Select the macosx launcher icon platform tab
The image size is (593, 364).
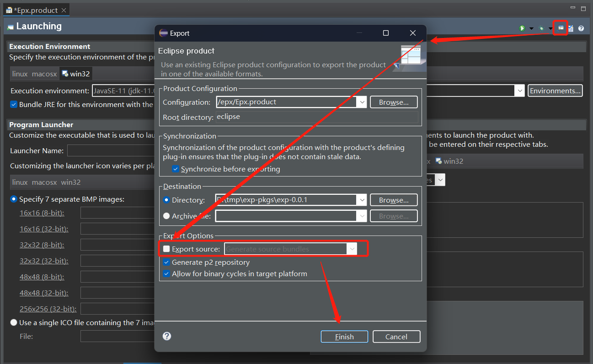click(x=44, y=182)
